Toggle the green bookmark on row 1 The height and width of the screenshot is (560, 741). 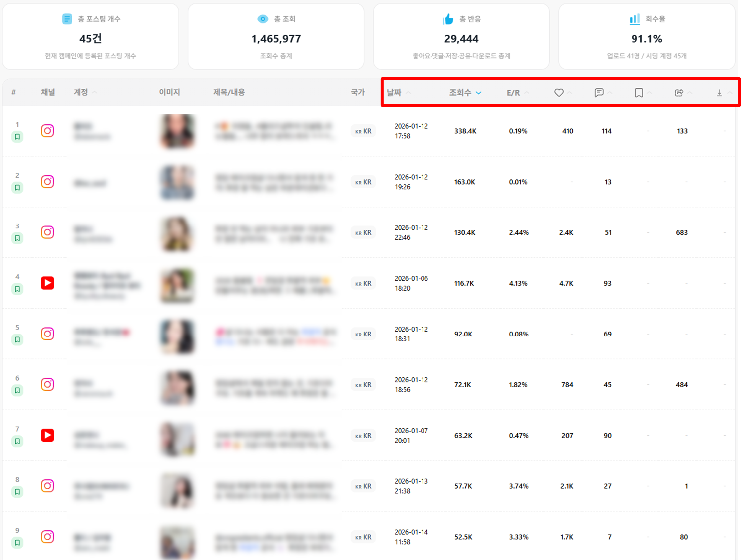[17, 137]
